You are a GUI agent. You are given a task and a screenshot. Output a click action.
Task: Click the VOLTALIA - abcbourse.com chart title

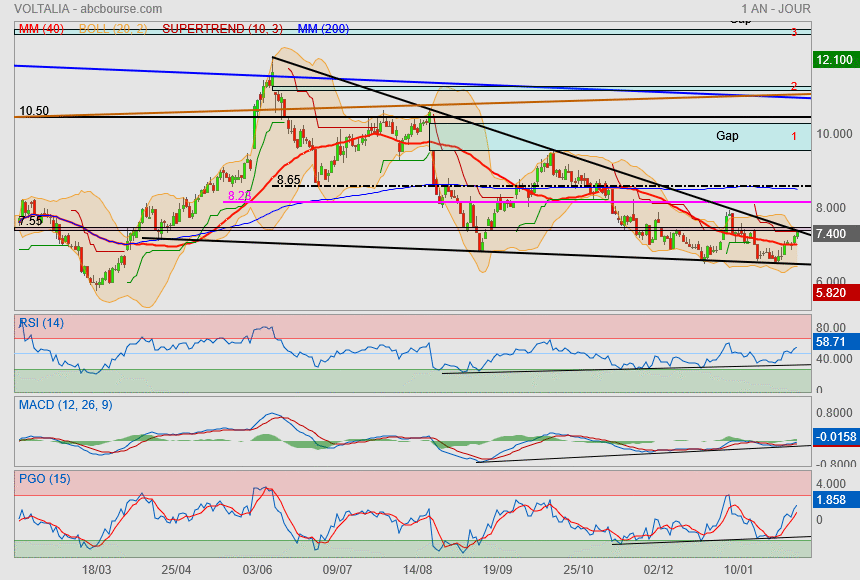[x=88, y=9]
